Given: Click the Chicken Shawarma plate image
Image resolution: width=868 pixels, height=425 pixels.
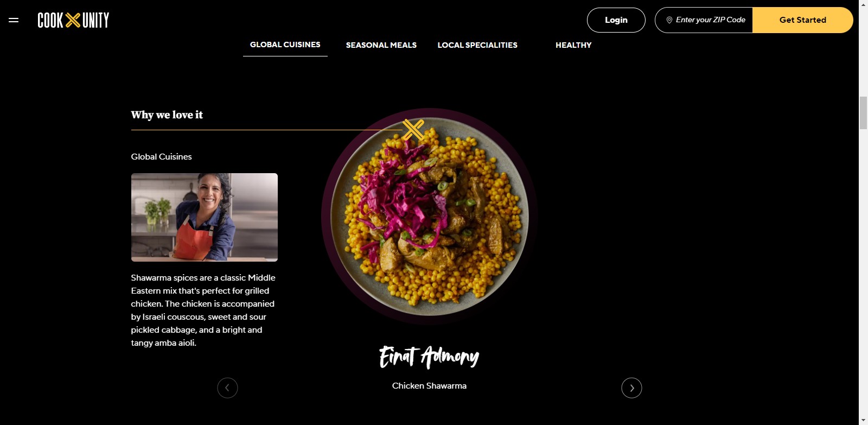Looking at the screenshot, I should coord(430,216).
